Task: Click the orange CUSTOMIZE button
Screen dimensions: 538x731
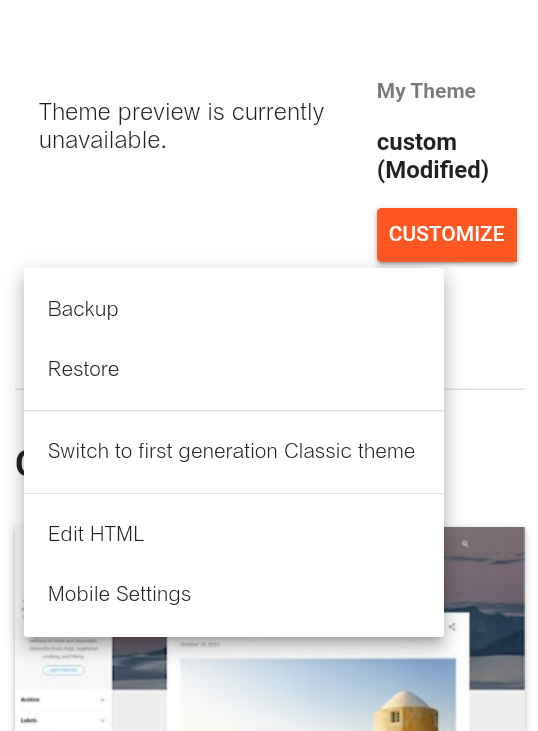Action: click(447, 234)
